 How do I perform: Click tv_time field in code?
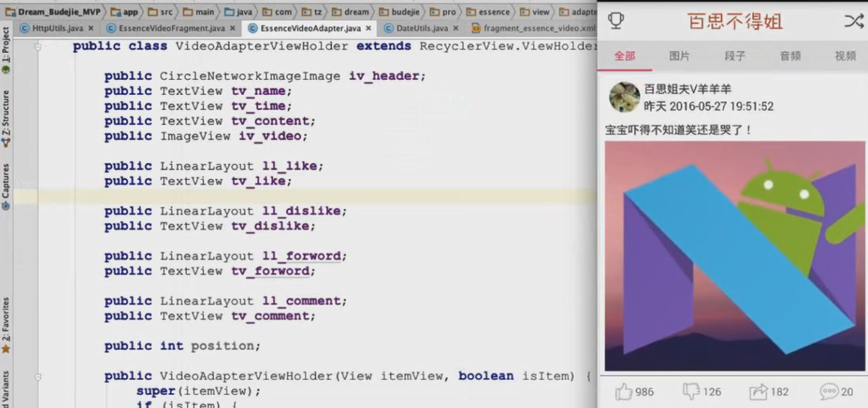258,106
